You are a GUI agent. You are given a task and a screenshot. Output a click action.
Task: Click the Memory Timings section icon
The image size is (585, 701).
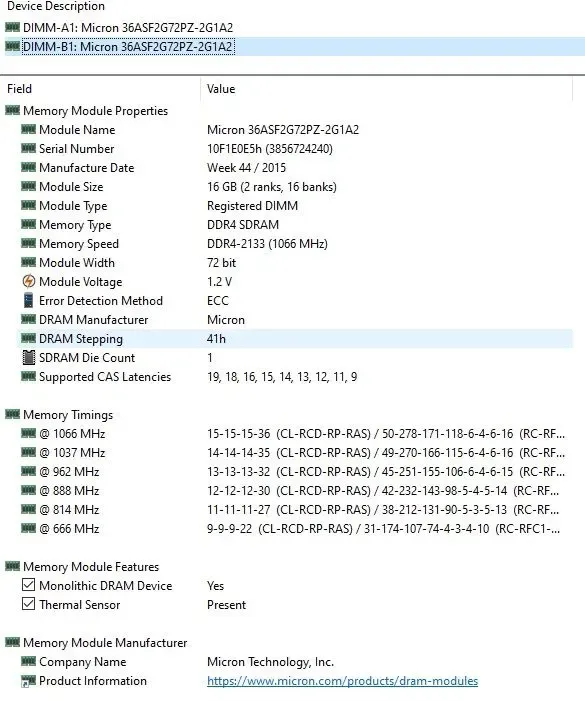[13, 414]
